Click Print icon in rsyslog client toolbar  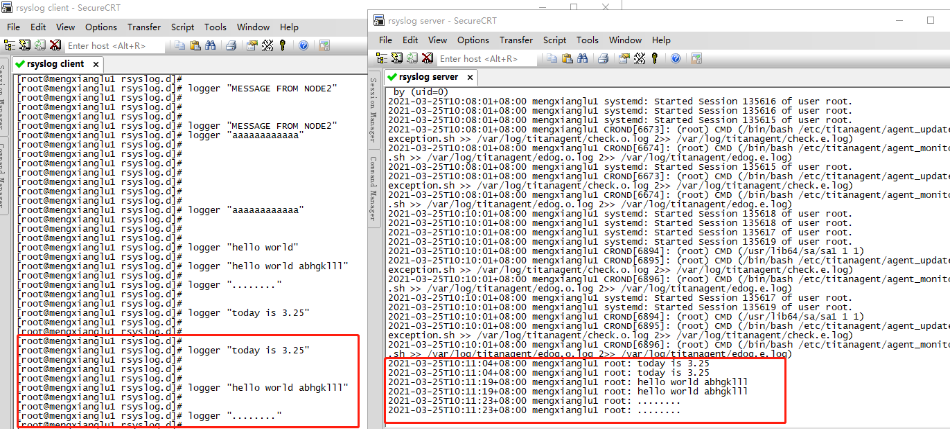point(231,46)
